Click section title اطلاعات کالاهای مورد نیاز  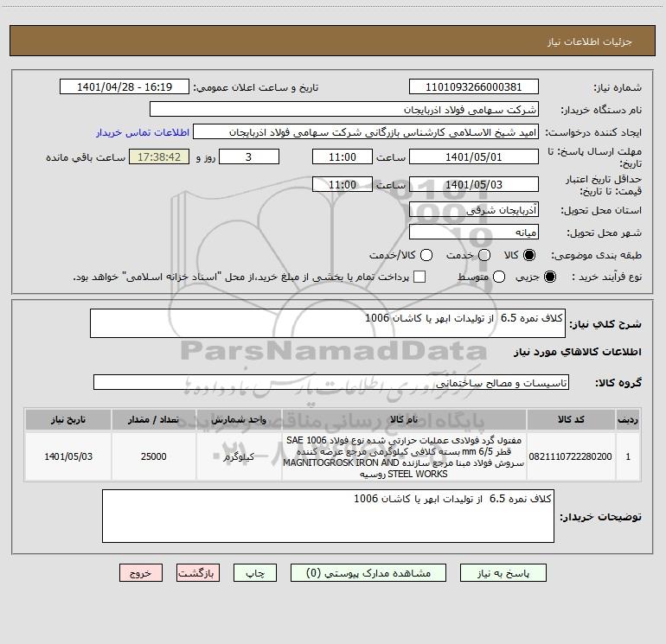(577, 352)
